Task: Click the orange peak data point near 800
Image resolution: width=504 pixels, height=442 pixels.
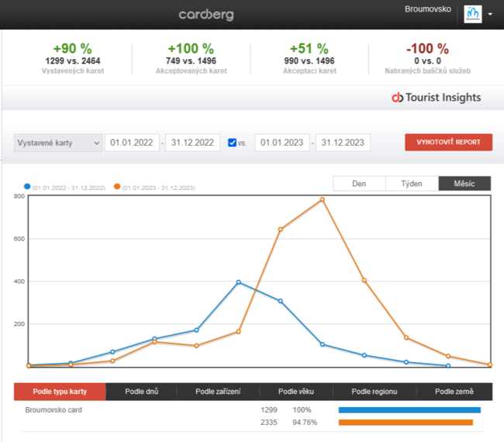Action: tap(322, 199)
